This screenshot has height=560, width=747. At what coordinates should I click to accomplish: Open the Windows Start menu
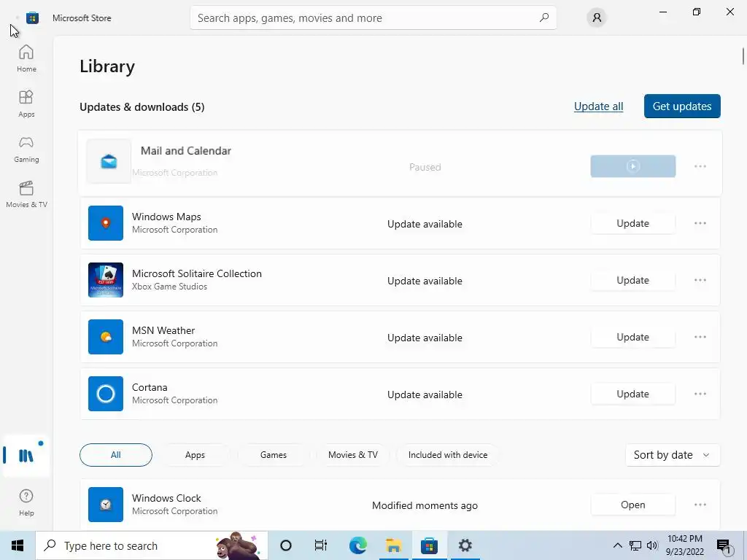pos(18,545)
